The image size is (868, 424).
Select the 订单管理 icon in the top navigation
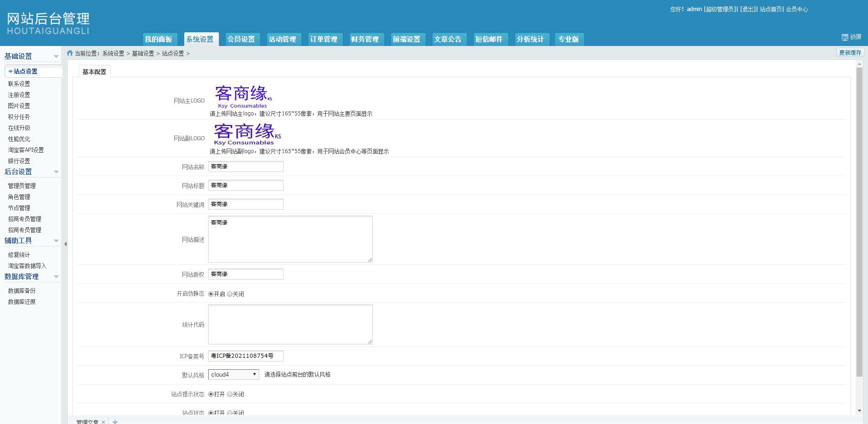324,39
